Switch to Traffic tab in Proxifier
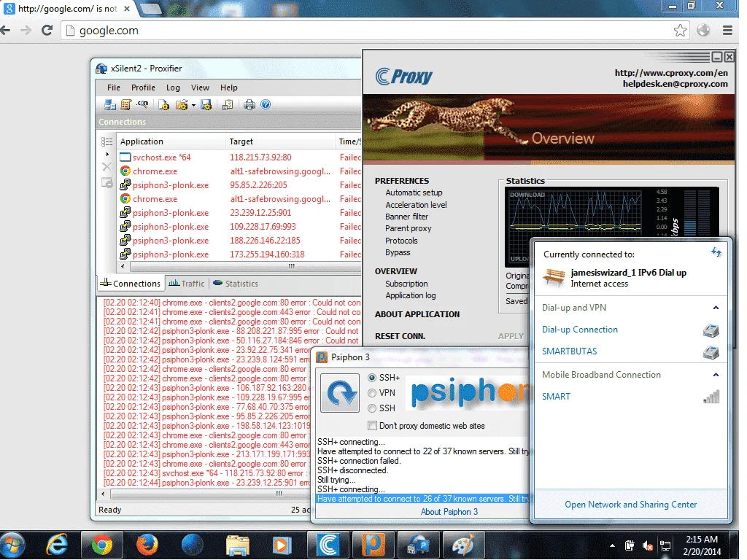 coord(187,284)
